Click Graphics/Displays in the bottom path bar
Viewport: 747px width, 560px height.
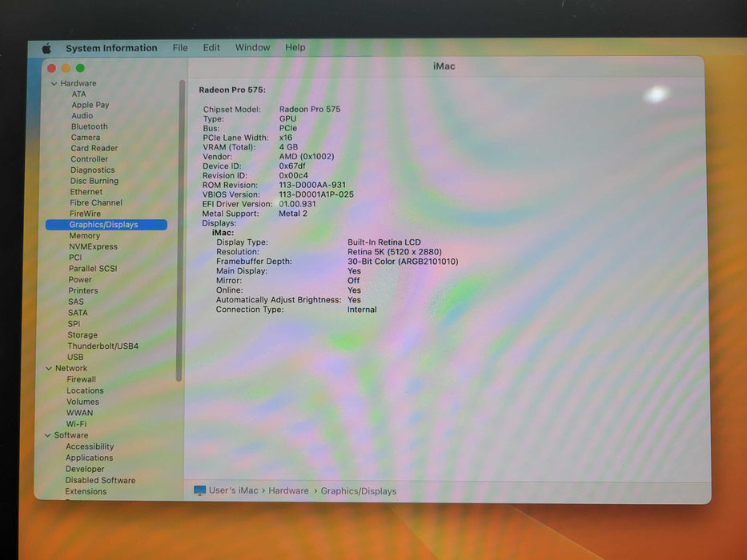tap(358, 491)
